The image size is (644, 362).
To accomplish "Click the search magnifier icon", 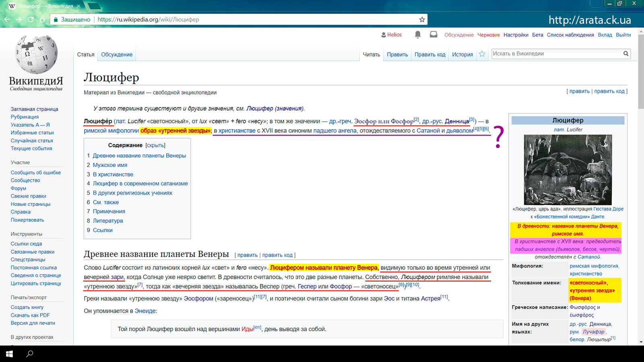I will 626,53.
